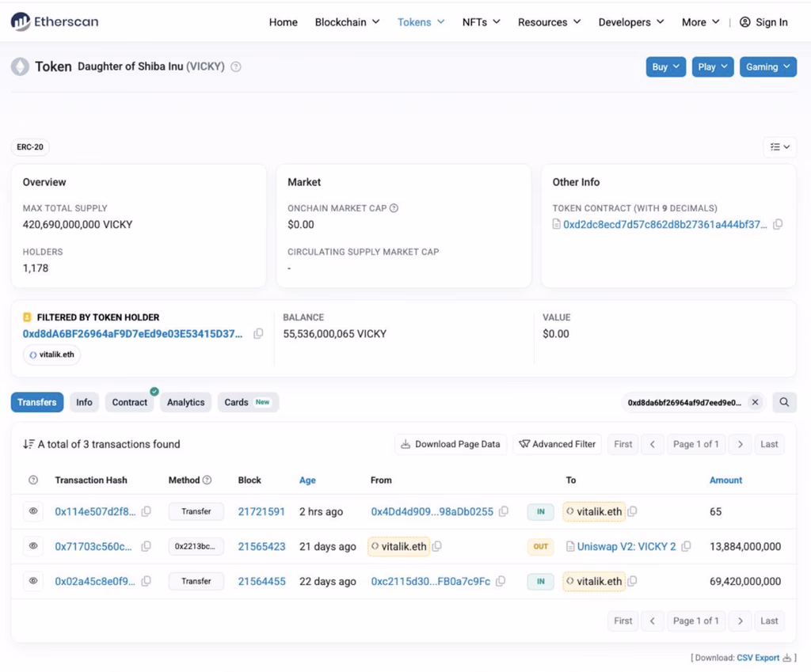Image resolution: width=811 pixels, height=672 pixels.
Task: Sort by the Age column header
Action: point(307,480)
